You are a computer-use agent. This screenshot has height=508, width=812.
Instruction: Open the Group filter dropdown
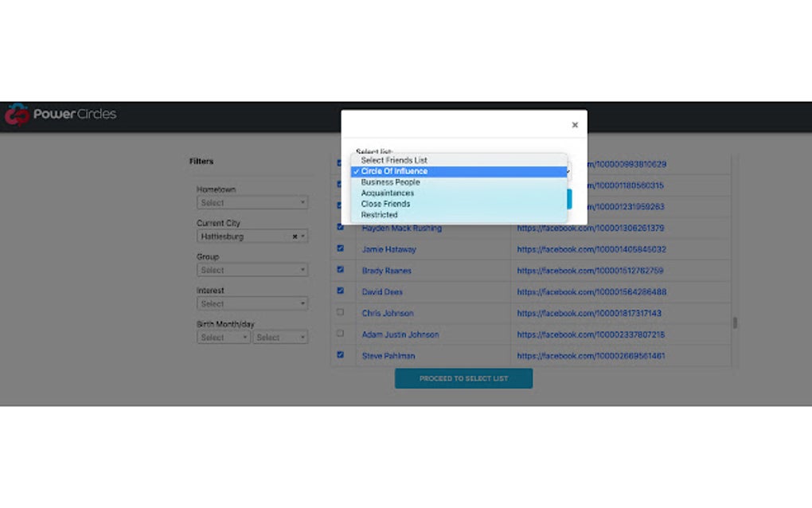[x=252, y=270]
